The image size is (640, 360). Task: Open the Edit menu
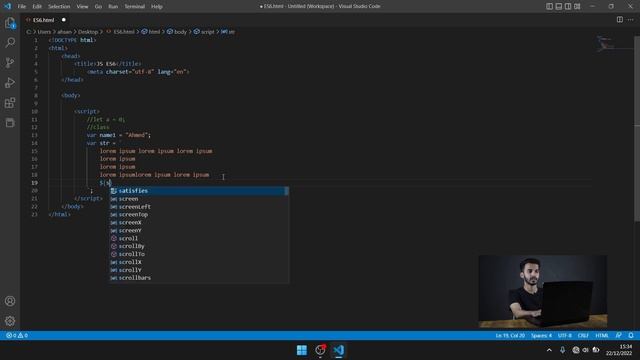(37, 7)
